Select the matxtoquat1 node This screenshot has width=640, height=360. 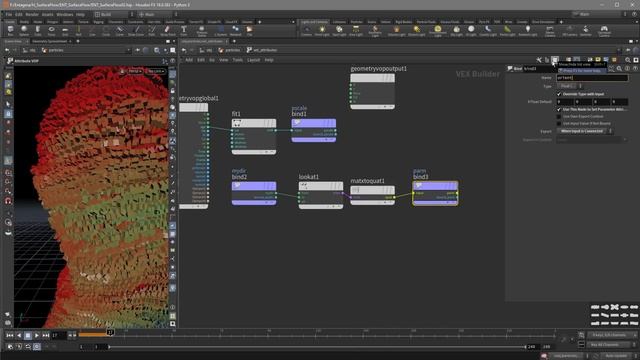point(372,195)
